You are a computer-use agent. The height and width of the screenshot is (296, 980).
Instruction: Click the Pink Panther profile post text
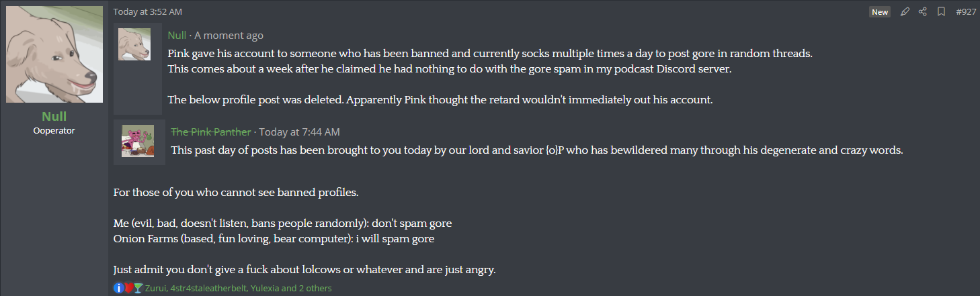[x=536, y=150]
